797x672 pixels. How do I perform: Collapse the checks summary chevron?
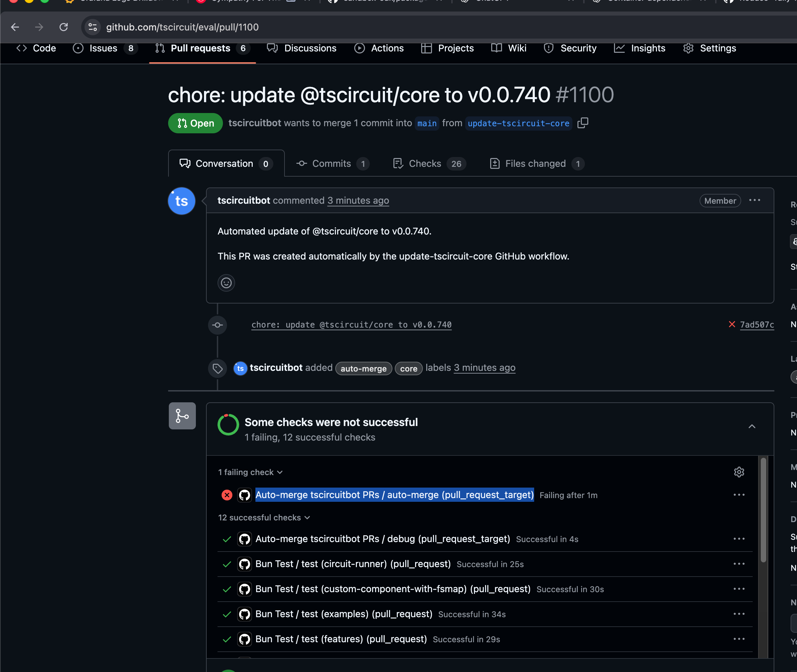pyautogui.click(x=752, y=426)
